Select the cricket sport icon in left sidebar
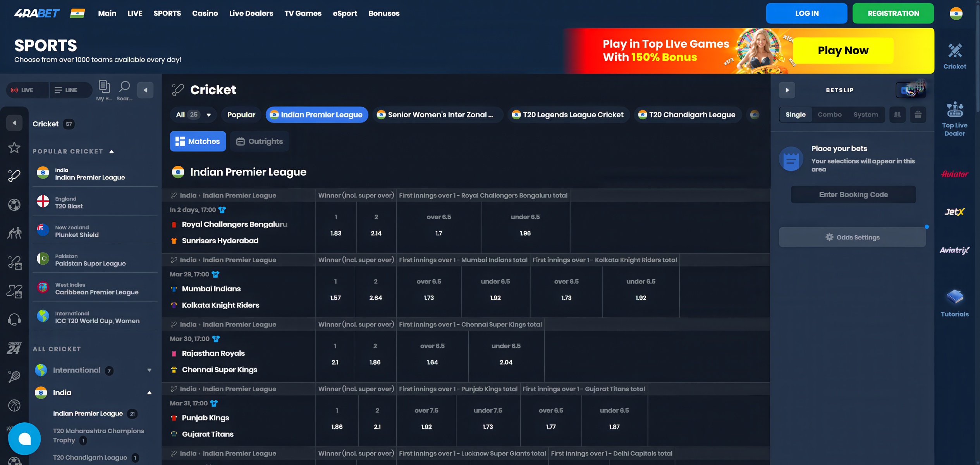 [14, 176]
